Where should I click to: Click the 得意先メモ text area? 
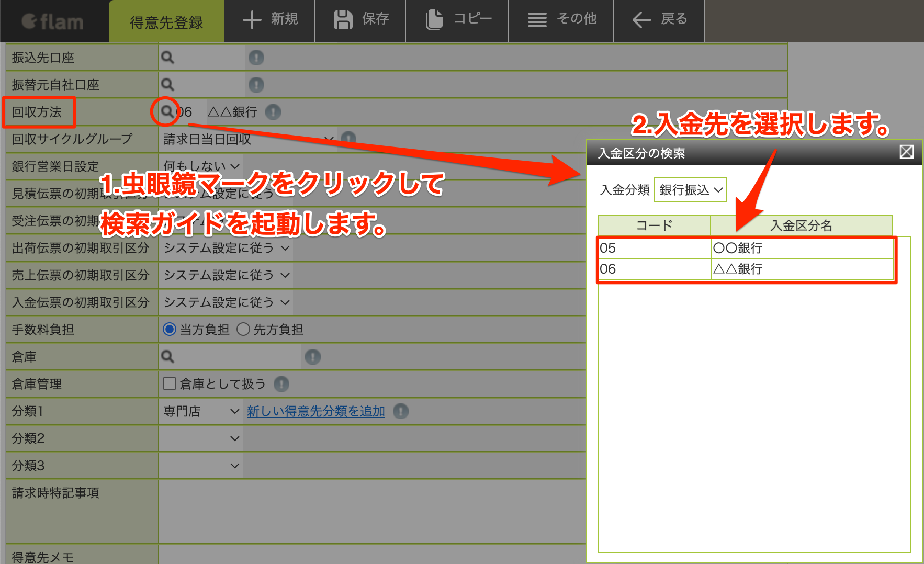click(372, 555)
